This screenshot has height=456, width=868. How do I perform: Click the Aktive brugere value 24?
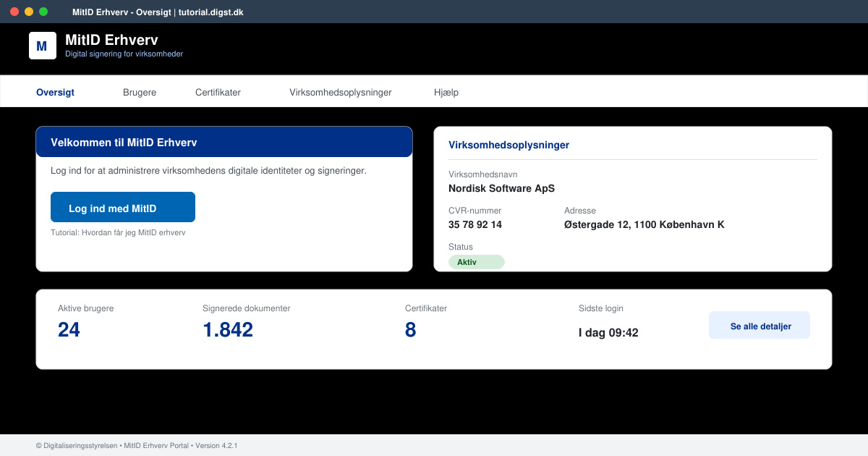pos(69,330)
